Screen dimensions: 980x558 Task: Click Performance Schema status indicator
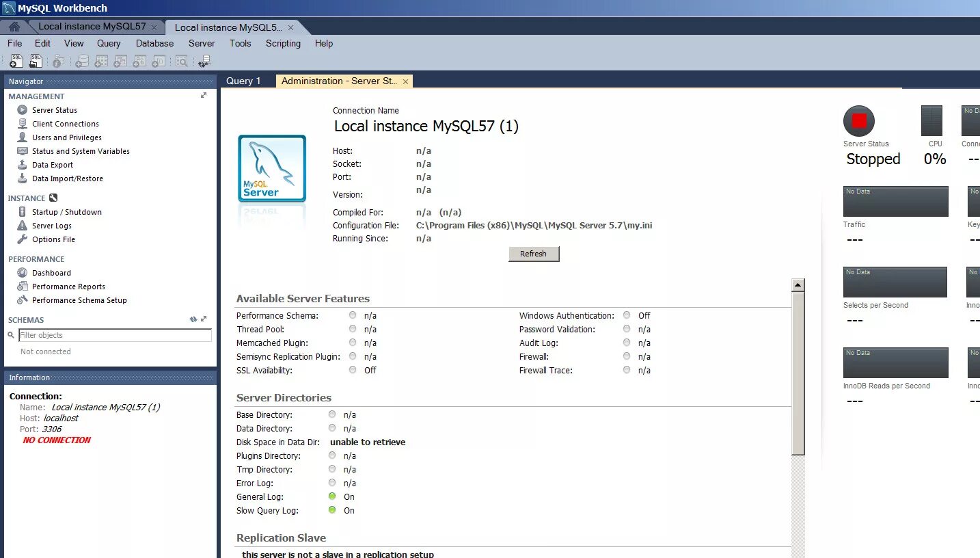tap(353, 315)
